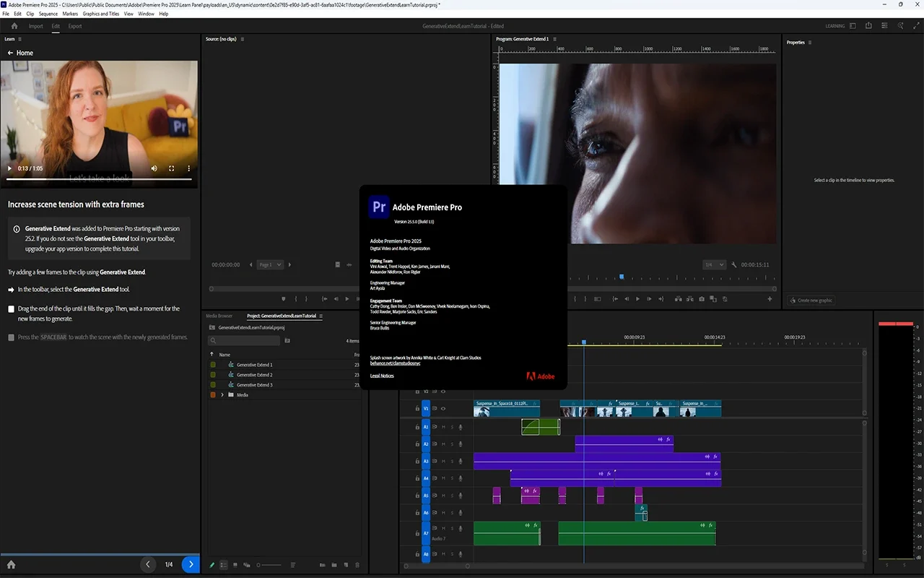Open the Graphics and Titles menu
This screenshot has width=924, height=578.
pos(101,14)
